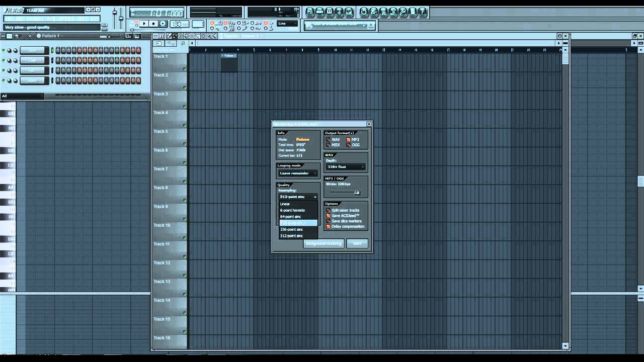
Task: Choose Linear from the resampling list
Action: 298,204
